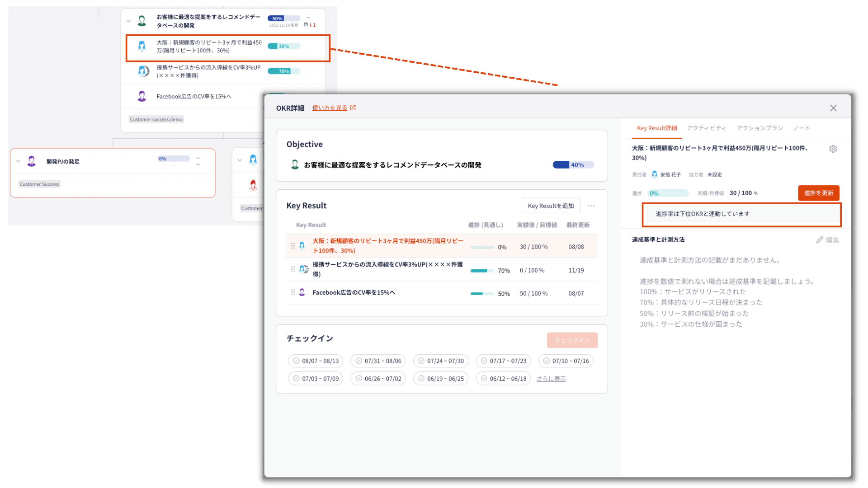
Task: Click the avatar icon of 開発PJの発足 card
Action: click(x=32, y=161)
